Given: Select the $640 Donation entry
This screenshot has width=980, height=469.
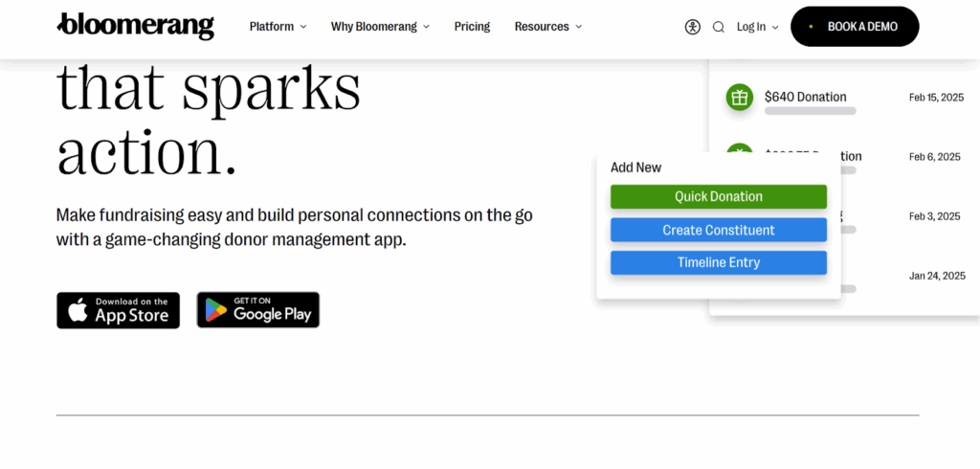Looking at the screenshot, I should [806, 97].
